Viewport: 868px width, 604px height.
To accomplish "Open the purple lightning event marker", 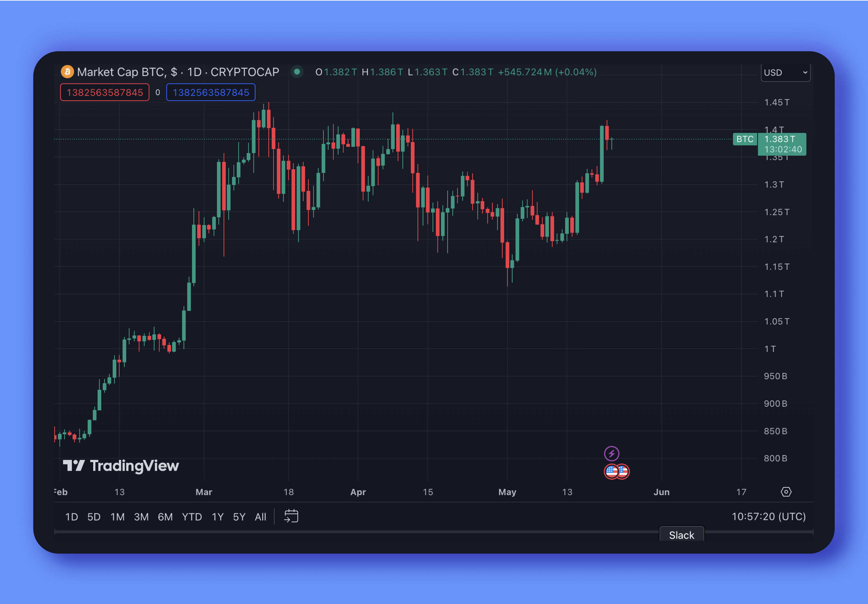I will pyautogui.click(x=611, y=453).
